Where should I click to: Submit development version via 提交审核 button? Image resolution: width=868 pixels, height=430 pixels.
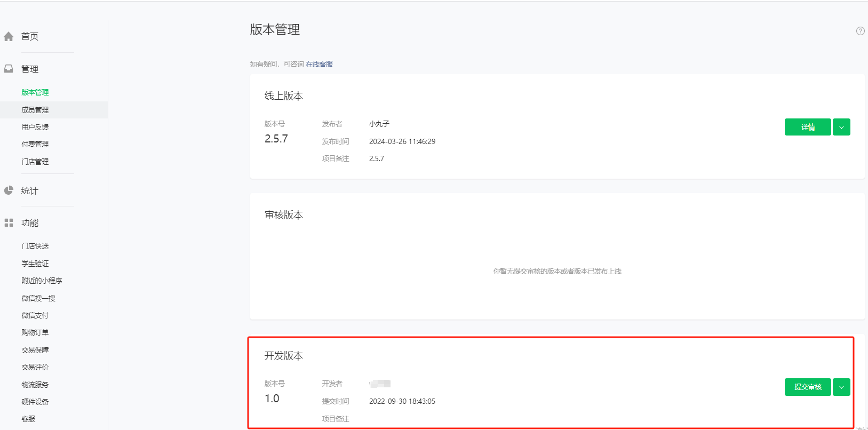807,387
